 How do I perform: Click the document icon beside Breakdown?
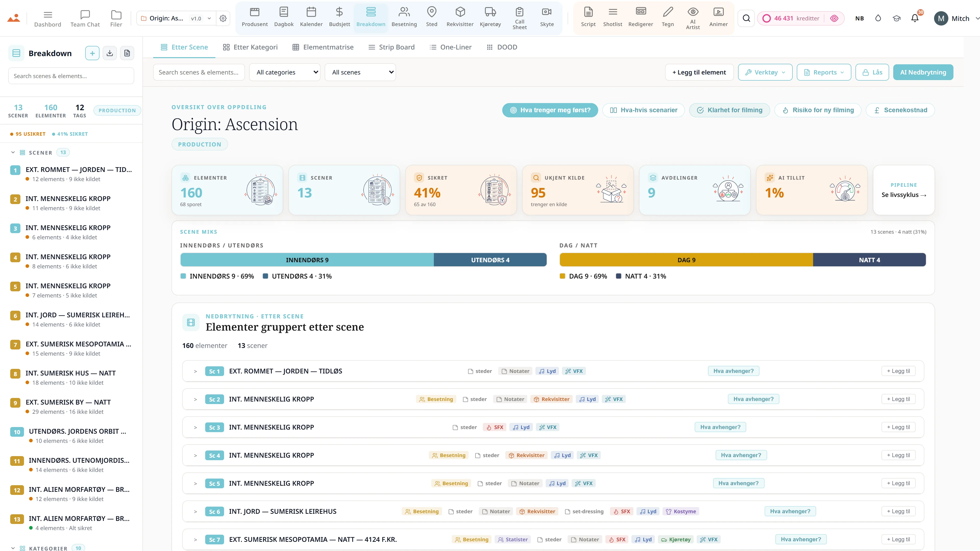tap(127, 53)
